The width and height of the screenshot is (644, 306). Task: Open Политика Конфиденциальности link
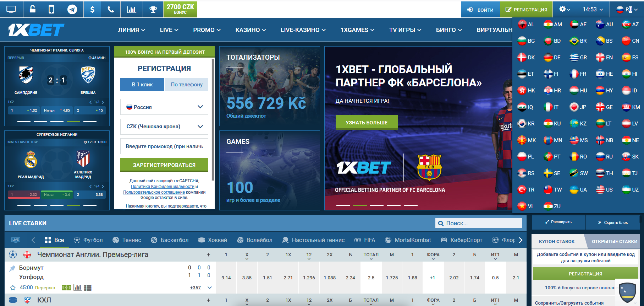(x=163, y=187)
